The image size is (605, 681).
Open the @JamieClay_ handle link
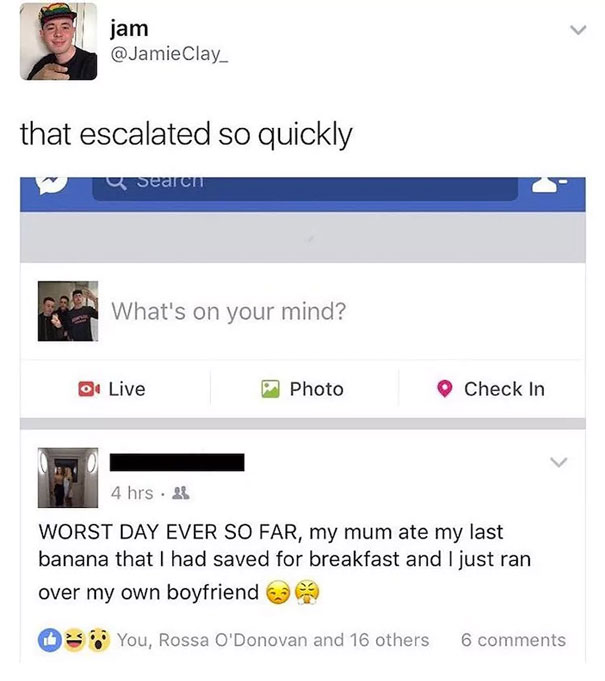point(169,54)
